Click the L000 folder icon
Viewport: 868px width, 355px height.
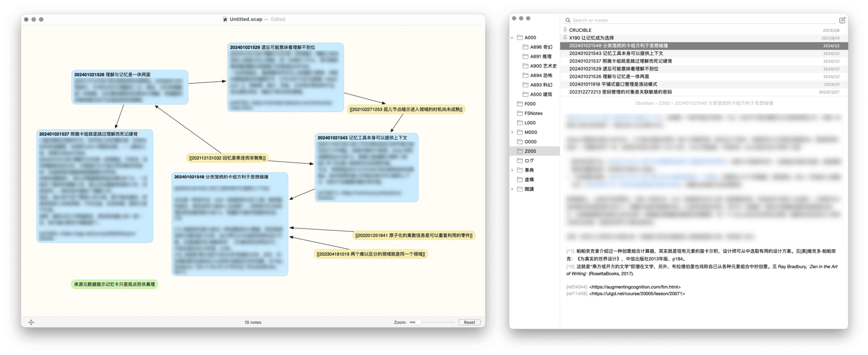tap(520, 123)
